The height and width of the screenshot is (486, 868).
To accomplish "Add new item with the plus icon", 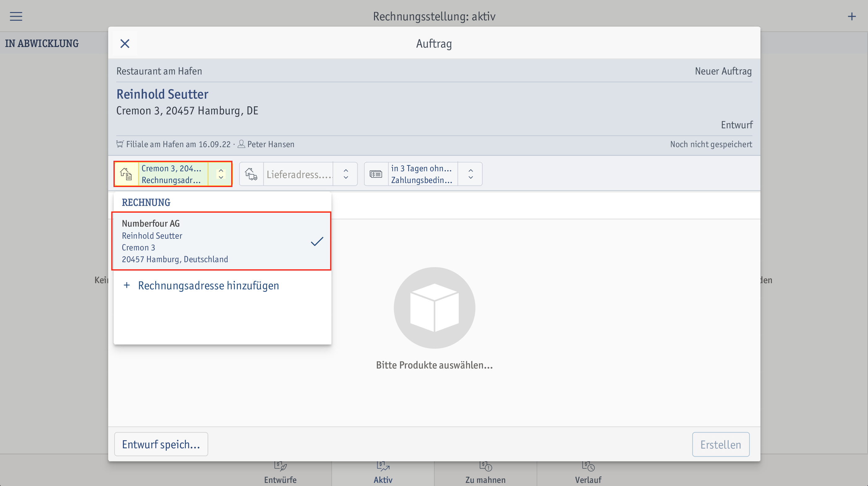I will [x=852, y=16].
